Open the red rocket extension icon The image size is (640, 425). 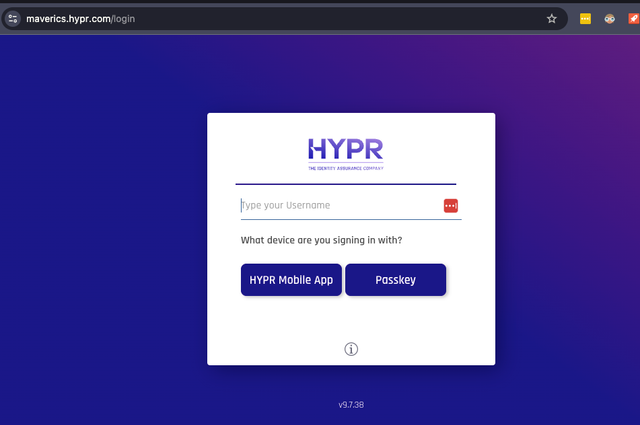(633, 19)
